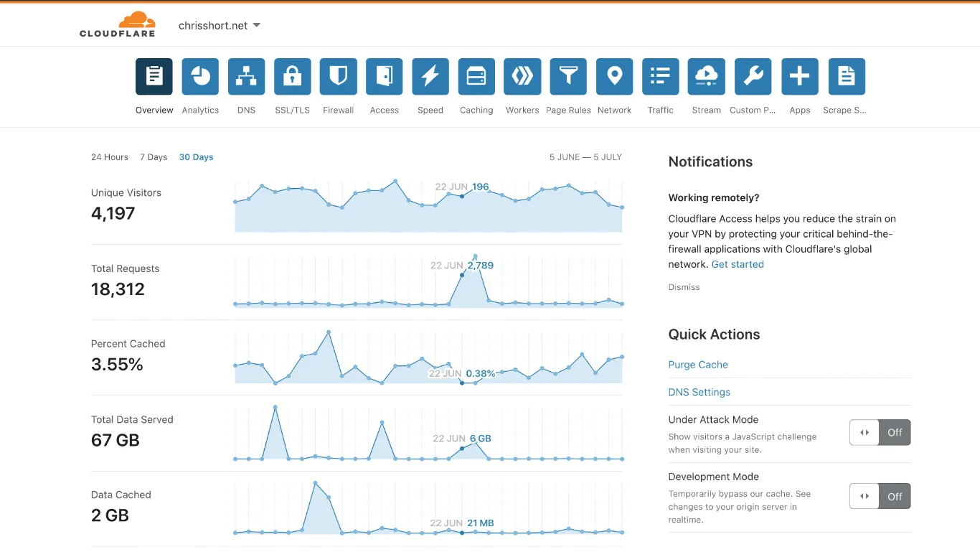980x552 pixels.
Task: Open the Speed lightning bolt icon
Action: coord(430,77)
